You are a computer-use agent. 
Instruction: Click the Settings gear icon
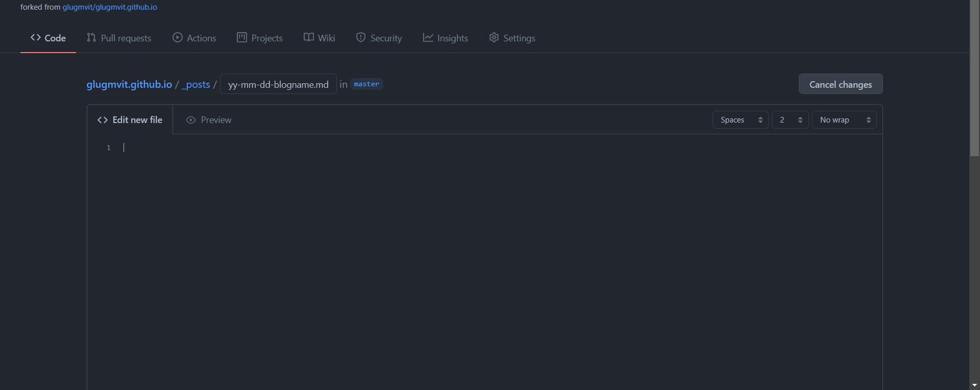pyautogui.click(x=494, y=37)
